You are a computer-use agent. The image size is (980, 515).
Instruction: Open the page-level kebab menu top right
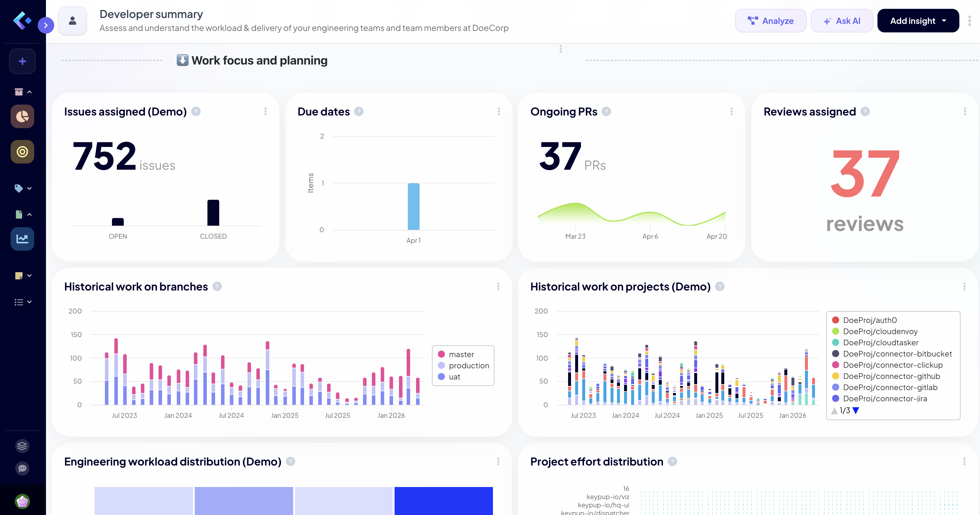969,21
